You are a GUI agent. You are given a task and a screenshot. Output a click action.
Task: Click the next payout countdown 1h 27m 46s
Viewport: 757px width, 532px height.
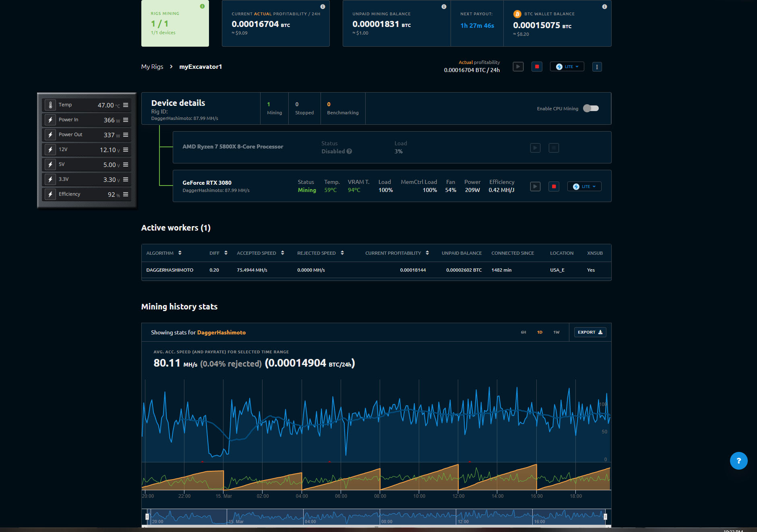point(477,26)
